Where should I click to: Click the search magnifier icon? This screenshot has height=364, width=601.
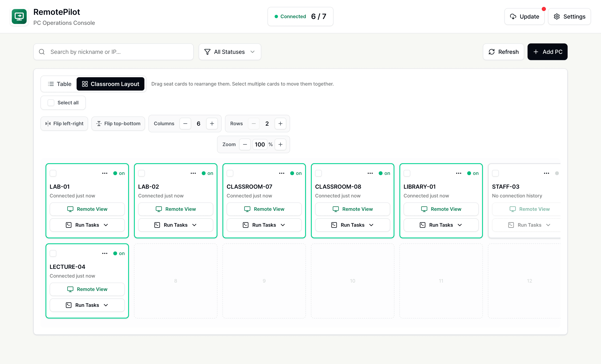(42, 52)
